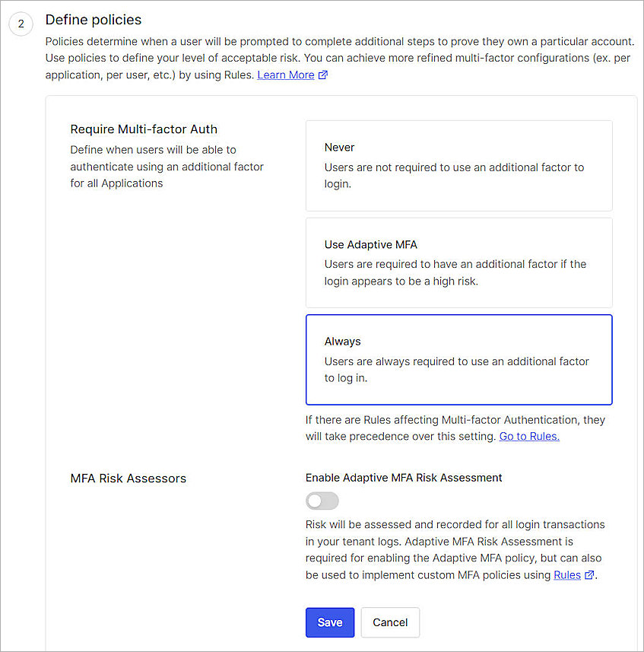This screenshot has width=644, height=652.
Task: Click the step 2 indicator circle
Action: (21, 24)
